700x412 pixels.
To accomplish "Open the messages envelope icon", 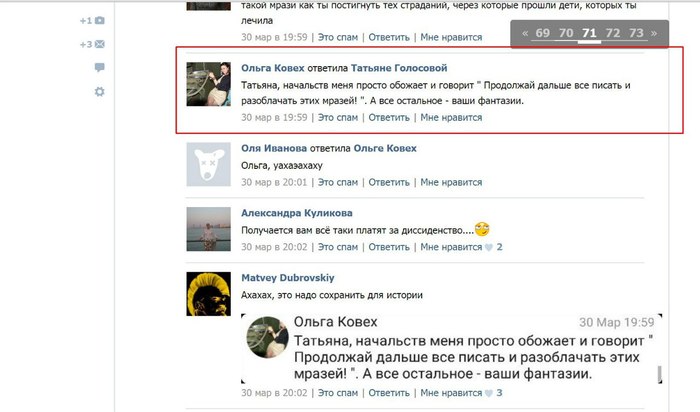I will tap(100, 44).
